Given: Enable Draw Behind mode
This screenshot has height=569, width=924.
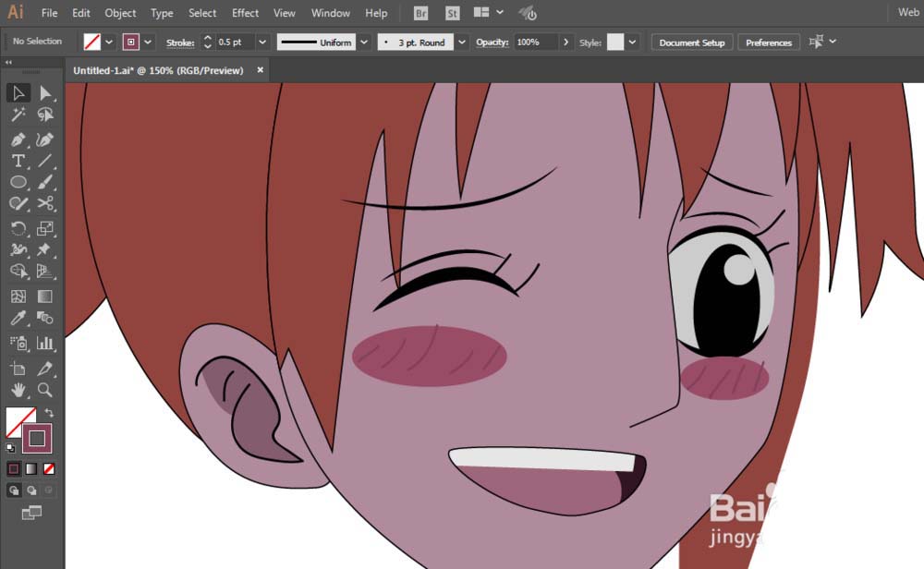Looking at the screenshot, I should pos(31,490).
